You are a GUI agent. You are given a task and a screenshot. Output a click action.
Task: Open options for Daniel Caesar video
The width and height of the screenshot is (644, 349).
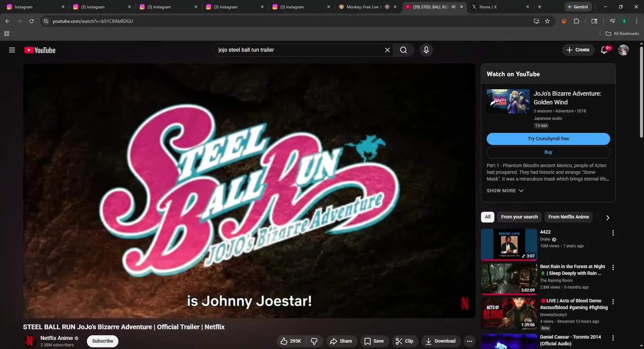[x=613, y=338]
